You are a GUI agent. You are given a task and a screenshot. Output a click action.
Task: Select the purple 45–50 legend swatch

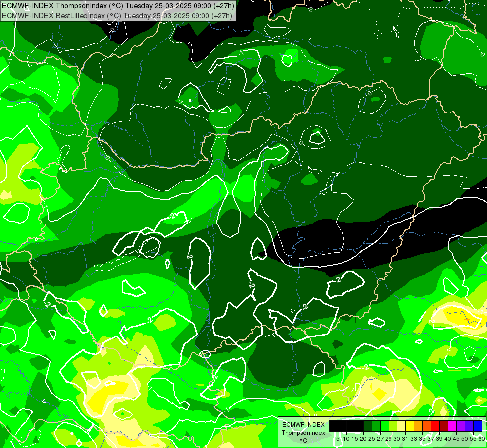click(461, 426)
